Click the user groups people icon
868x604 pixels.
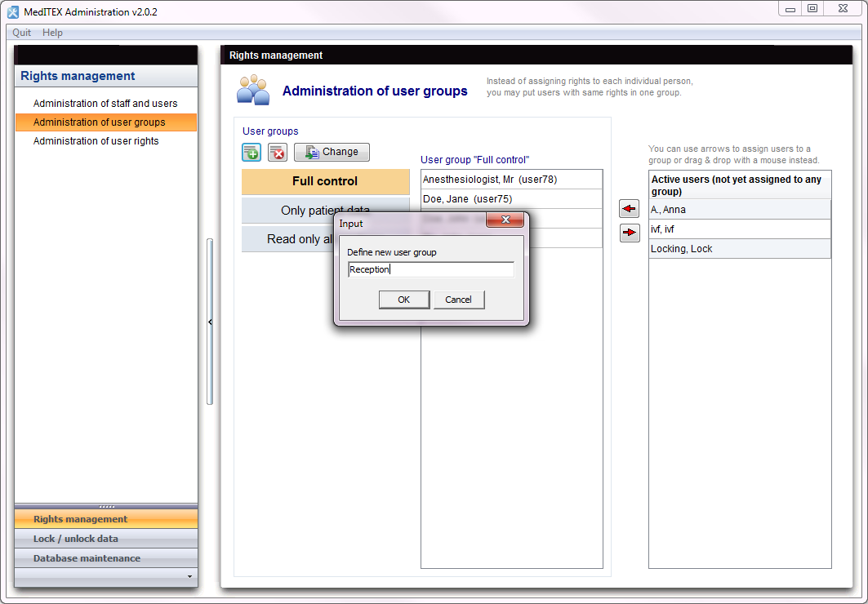point(253,90)
